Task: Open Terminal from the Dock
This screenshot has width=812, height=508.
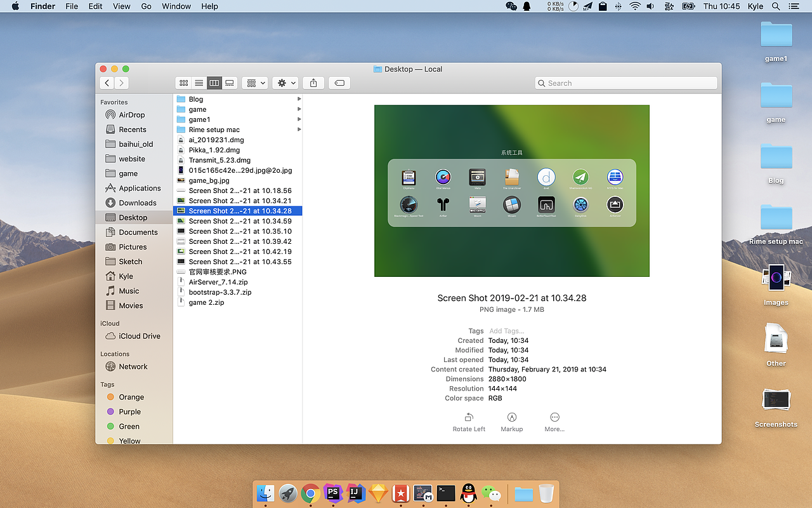Action: [446, 493]
